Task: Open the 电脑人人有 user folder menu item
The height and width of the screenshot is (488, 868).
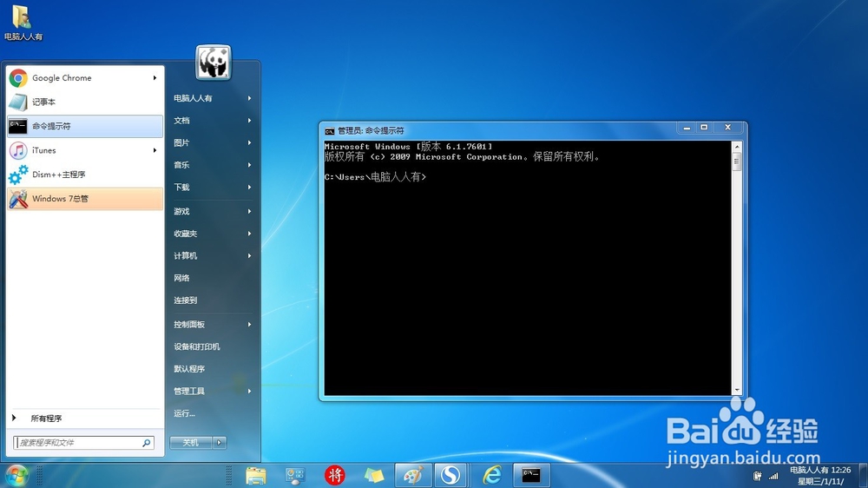Action: [x=213, y=98]
